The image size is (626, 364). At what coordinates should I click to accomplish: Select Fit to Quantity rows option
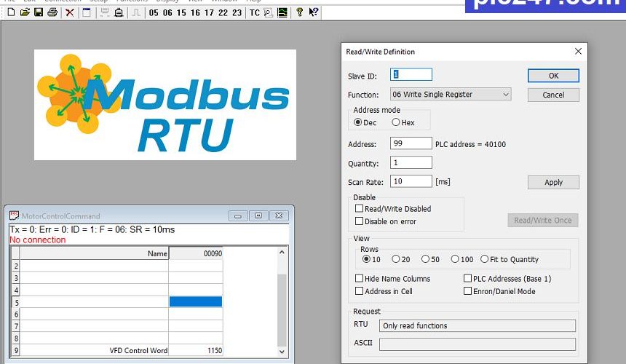(x=484, y=259)
